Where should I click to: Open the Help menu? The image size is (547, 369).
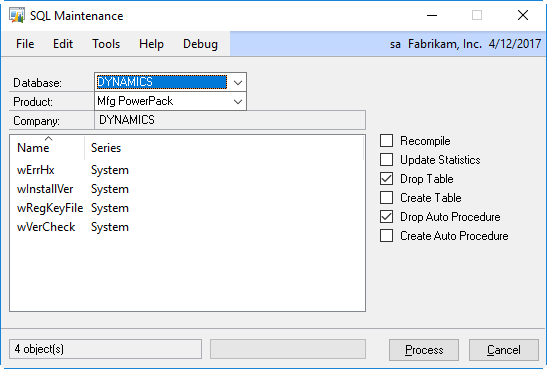(151, 44)
